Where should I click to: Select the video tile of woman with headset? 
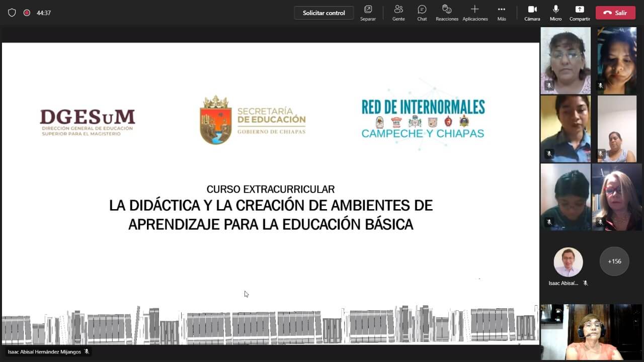(x=591, y=332)
